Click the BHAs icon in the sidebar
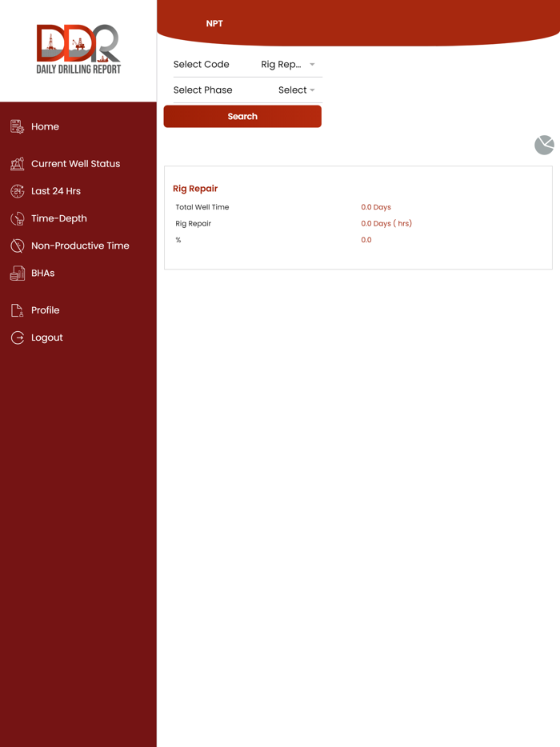This screenshot has height=747, width=560. pyautogui.click(x=17, y=274)
